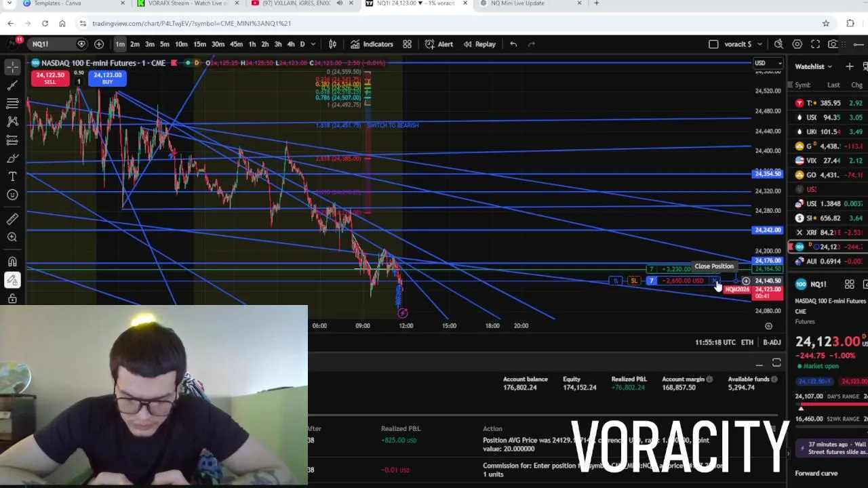Open the layout setup square icon
This screenshot has width=868, height=488.
(713, 44)
